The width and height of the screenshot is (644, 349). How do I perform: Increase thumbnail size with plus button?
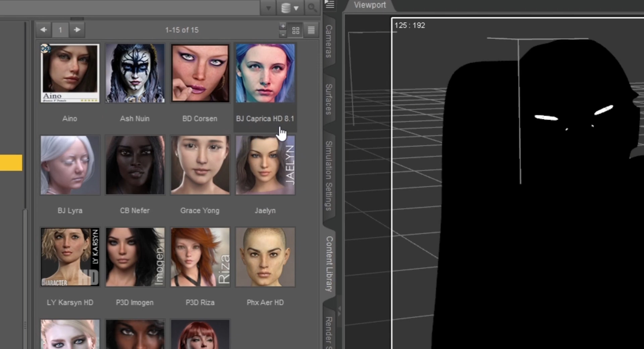point(283,26)
